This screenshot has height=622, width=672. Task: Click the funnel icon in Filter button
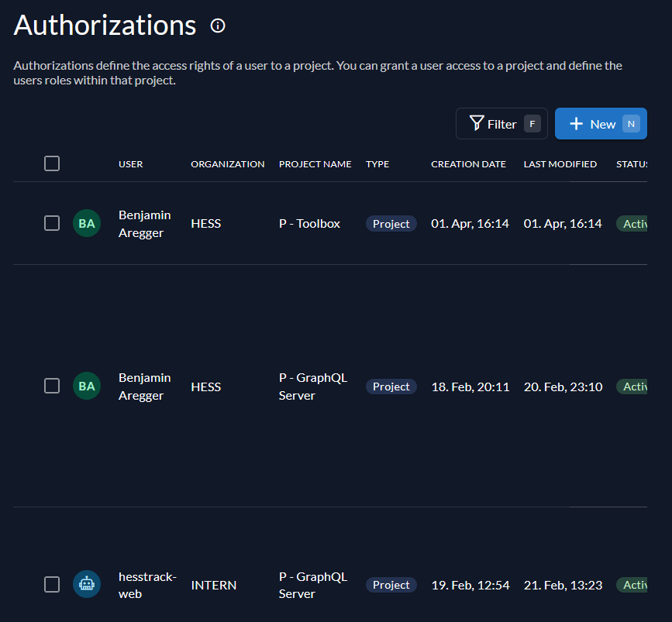pos(477,124)
